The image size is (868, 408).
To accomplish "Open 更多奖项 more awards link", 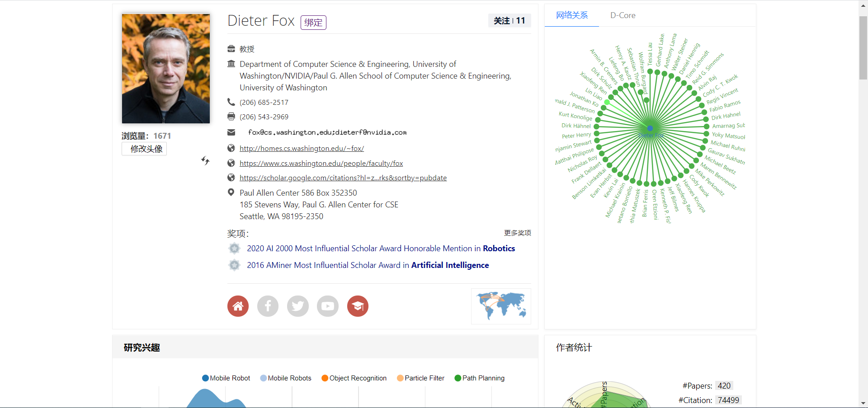I will 518,233.
